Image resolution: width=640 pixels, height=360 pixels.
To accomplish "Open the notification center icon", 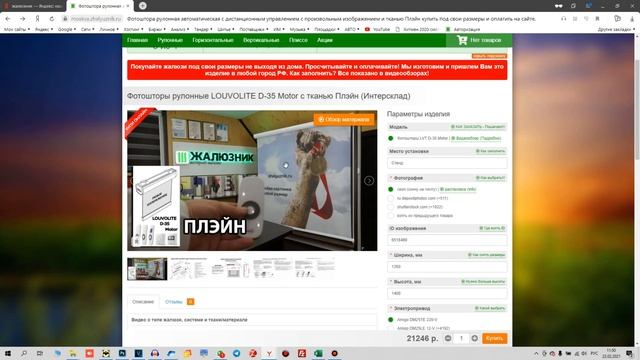I will (630, 353).
